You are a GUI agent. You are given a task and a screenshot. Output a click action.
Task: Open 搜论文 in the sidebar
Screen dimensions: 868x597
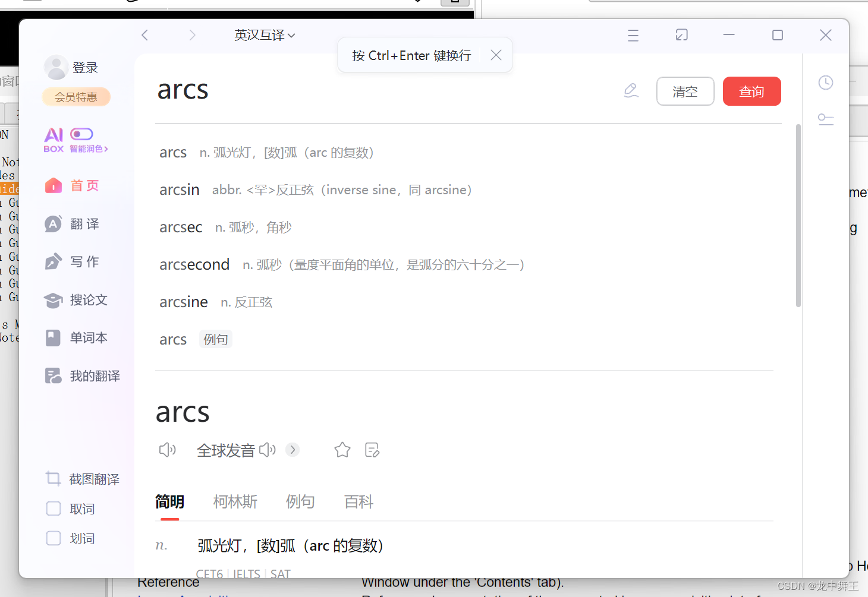coord(76,300)
